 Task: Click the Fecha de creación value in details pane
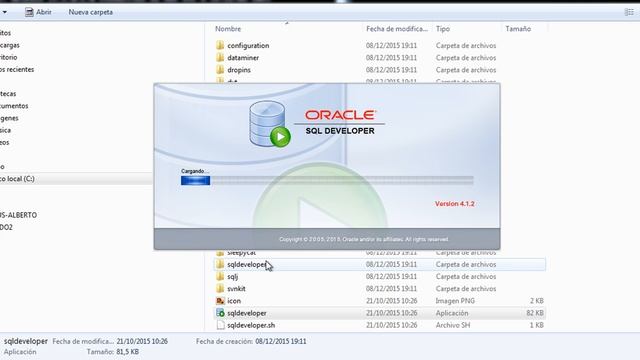pos(281,341)
